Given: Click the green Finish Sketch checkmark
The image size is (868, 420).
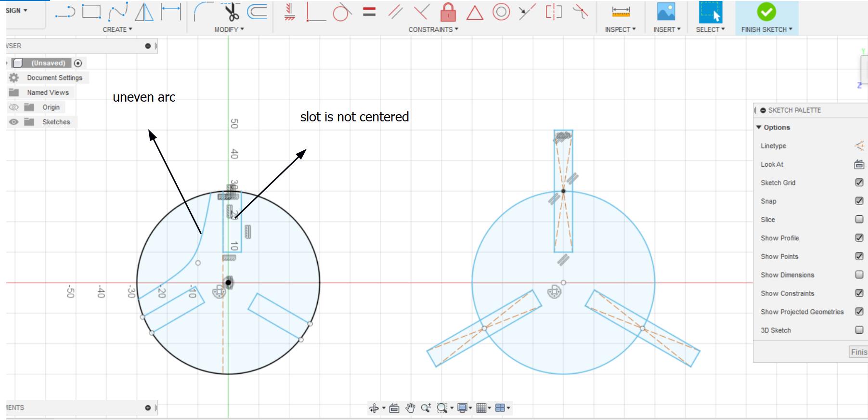Looking at the screenshot, I should (766, 12).
